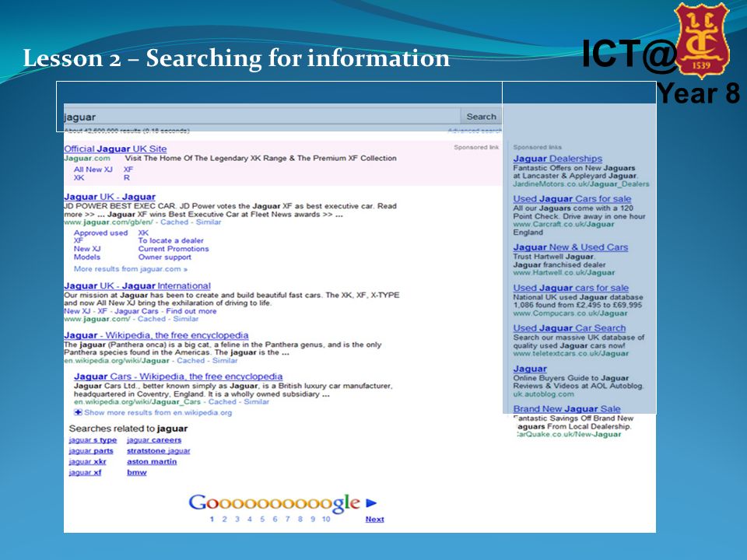Click Lesson 2 – Searching for information title
The height and width of the screenshot is (560, 747).
[x=237, y=58]
